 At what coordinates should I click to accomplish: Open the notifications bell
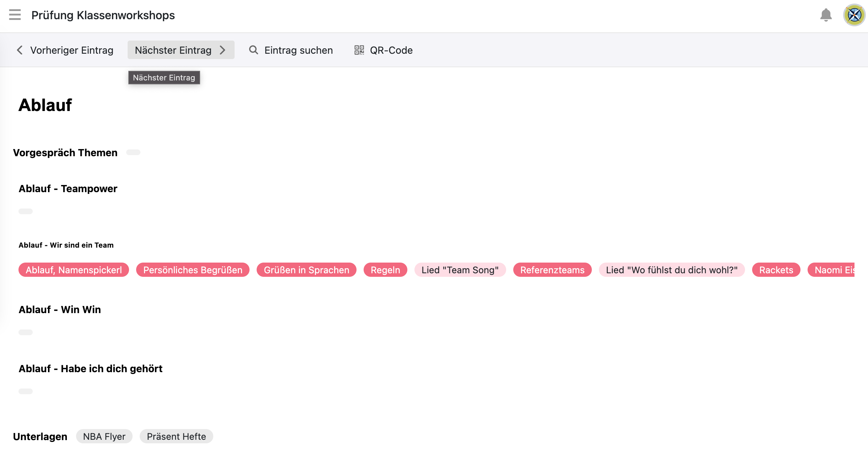826,15
